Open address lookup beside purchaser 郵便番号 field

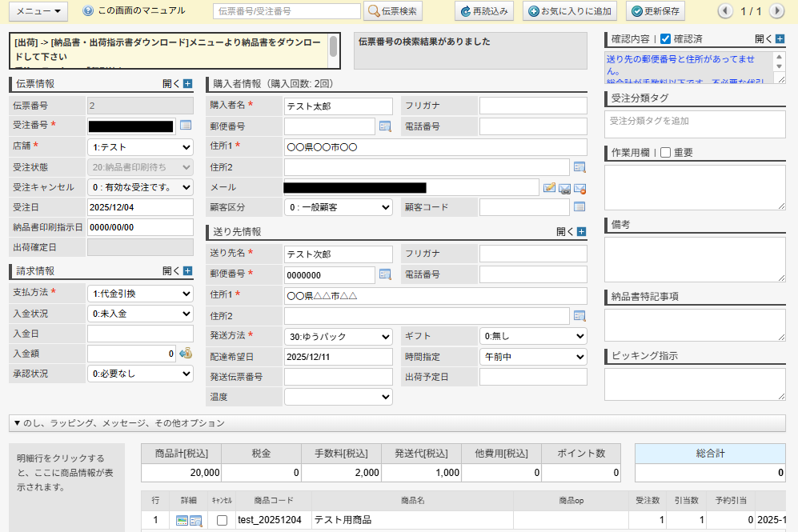click(385, 126)
